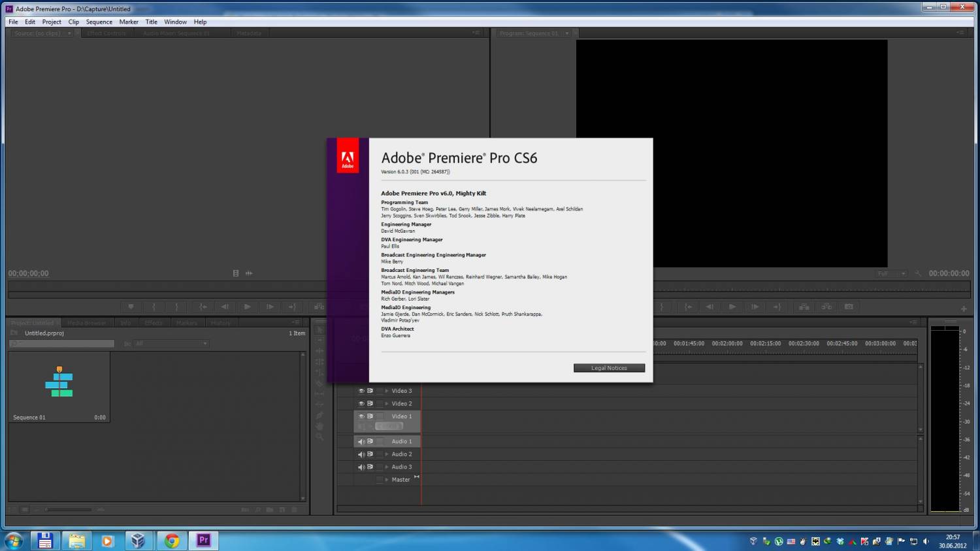Open the Premiere Pro taskbar icon

203,541
